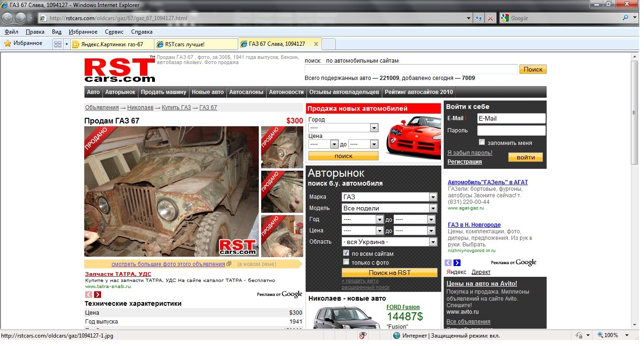Click 'Поиск на RST' button
This screenshot has height=346, width=644.
click(x=389, y=273)
